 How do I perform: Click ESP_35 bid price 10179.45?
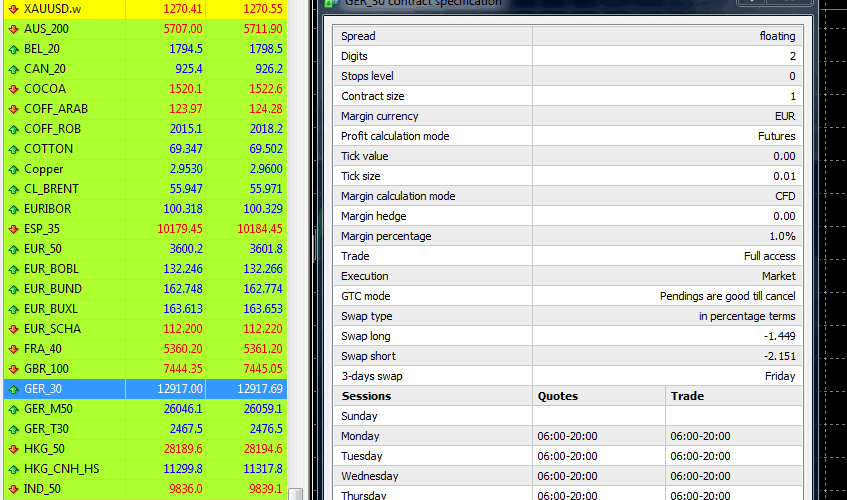click(180, 229)
